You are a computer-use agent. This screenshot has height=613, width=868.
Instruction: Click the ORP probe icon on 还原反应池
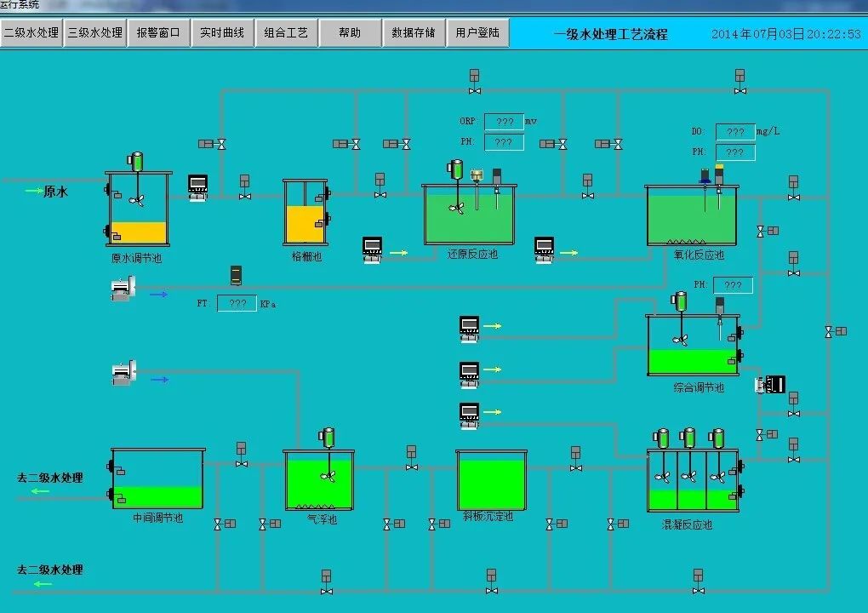coord(477,175)
